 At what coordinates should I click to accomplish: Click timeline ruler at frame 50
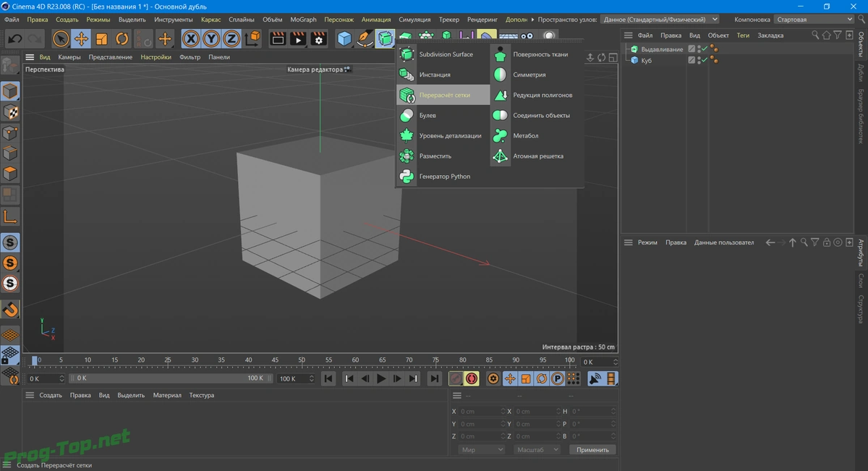pyautogui.click(x=302, y=361)
